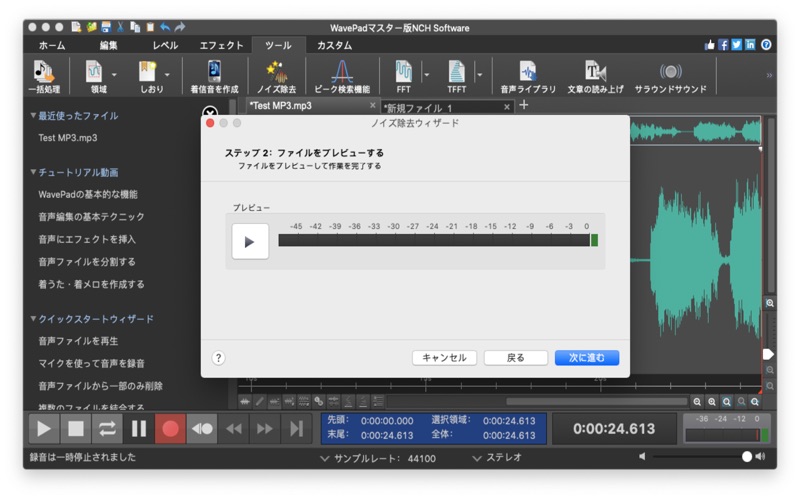Click the しおり bookmark tool icon
The width and height of the screenshot is (800, 500).
pos(147,72)
